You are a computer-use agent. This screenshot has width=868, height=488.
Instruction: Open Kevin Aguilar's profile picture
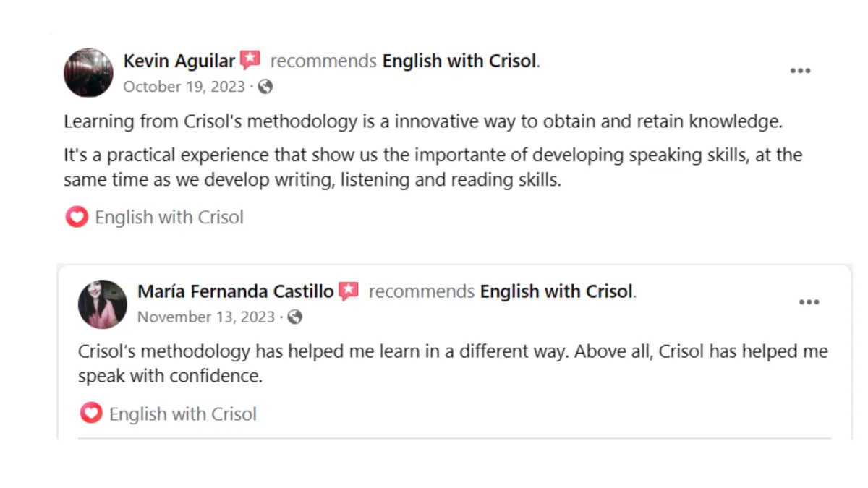[x=88, y=73]
